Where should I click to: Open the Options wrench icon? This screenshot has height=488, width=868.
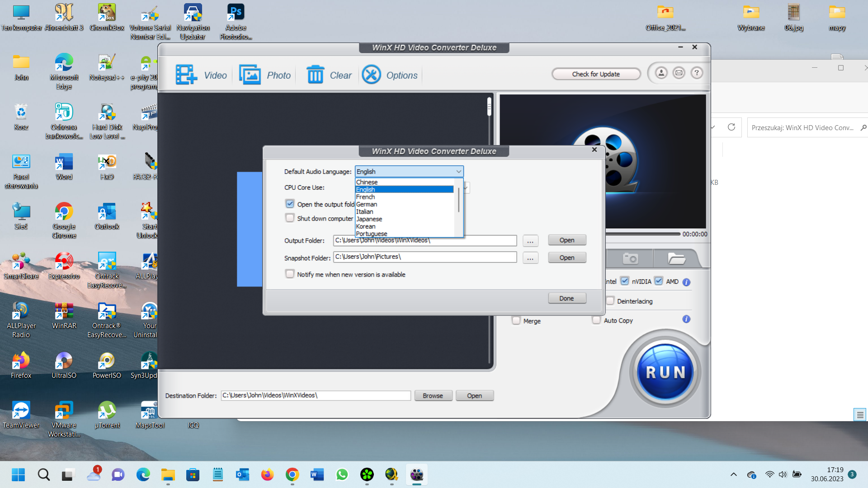coord(372,75)
